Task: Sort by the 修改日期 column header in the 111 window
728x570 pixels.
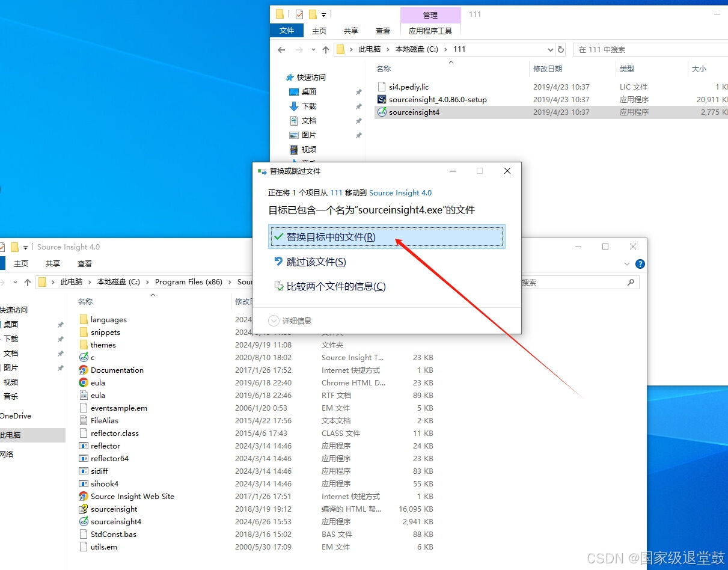Action: coord(548,69)
